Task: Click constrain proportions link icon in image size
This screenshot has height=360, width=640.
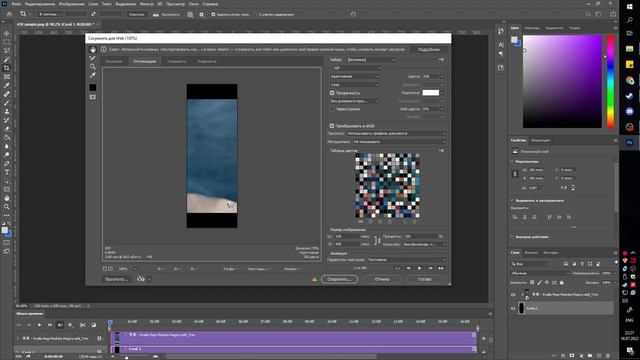Action: click(x=378, y=240)
